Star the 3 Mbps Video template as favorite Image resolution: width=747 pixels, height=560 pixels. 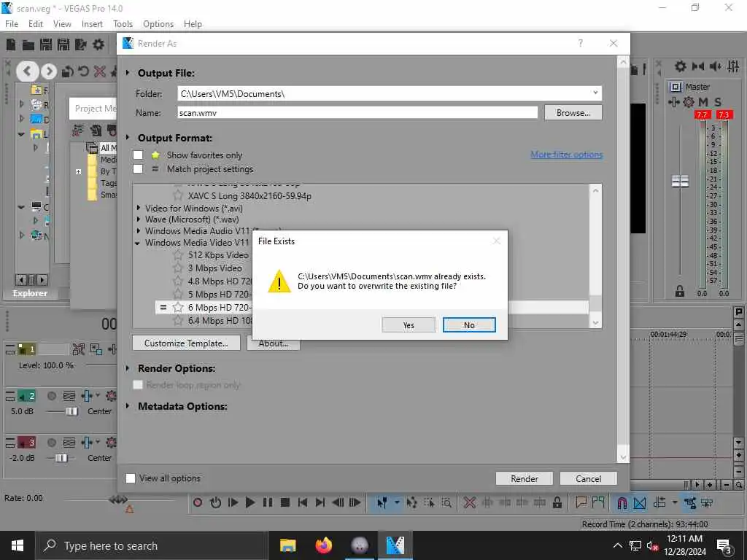(x=178, y=268)
